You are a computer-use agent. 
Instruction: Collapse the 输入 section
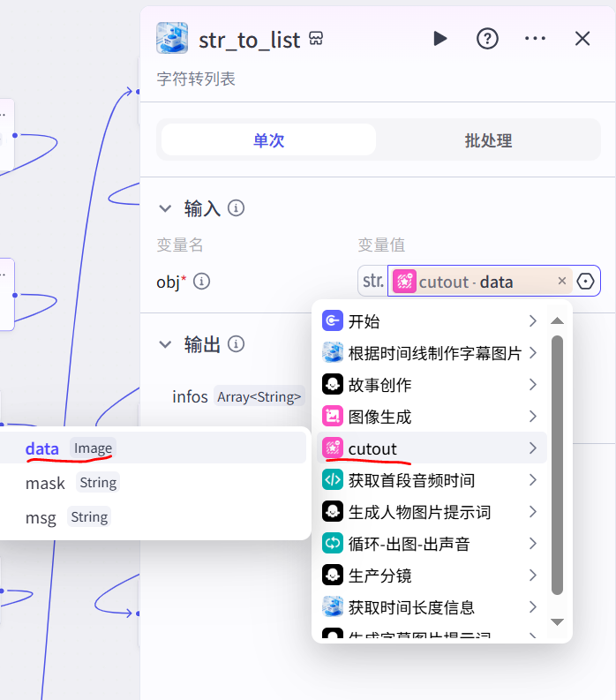click(x=165, y=208)
